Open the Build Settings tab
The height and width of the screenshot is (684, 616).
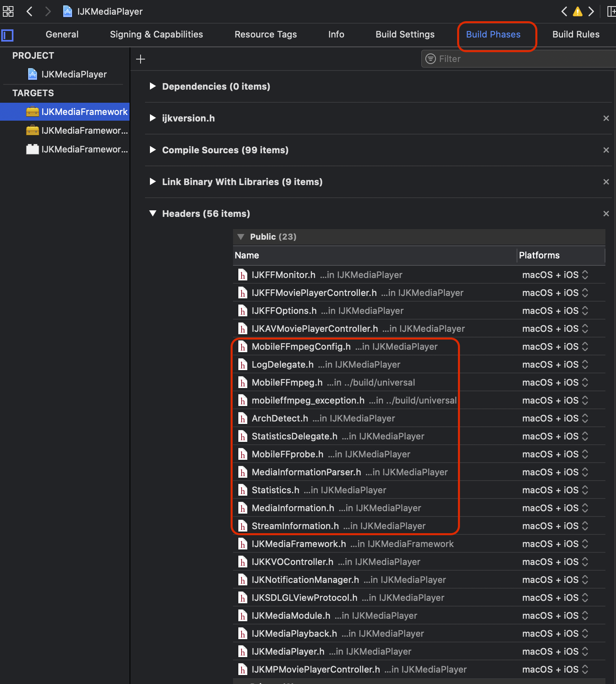405,35
